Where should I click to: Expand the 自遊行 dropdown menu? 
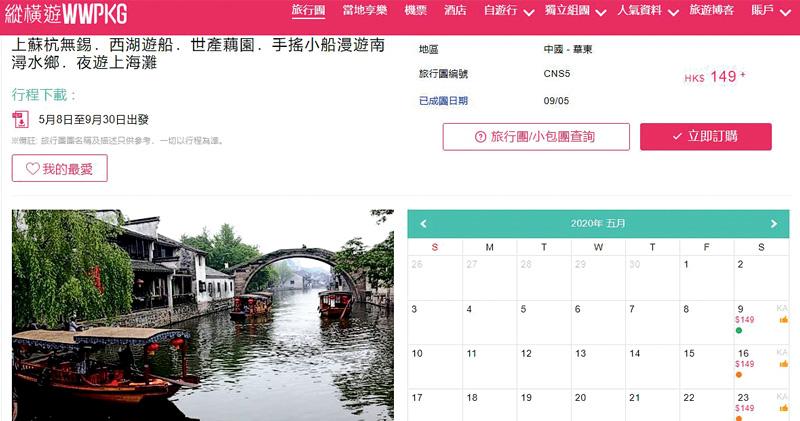point(509,11)
